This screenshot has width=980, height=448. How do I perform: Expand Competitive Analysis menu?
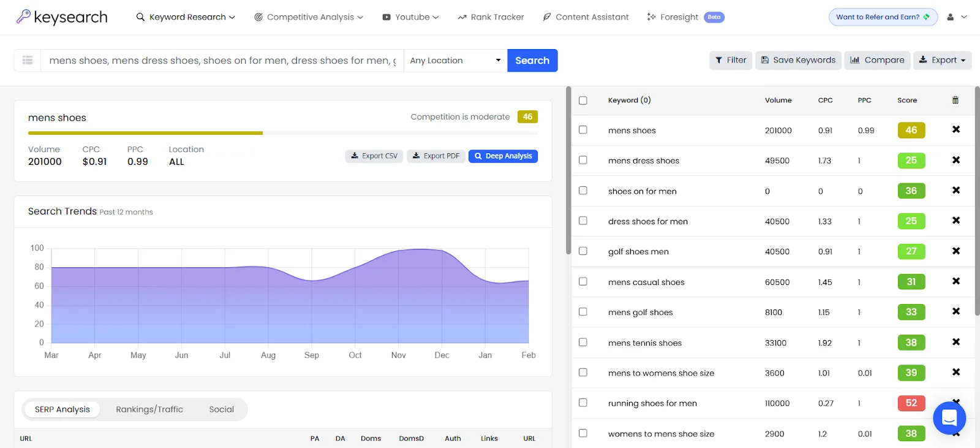tap(309, 17)
